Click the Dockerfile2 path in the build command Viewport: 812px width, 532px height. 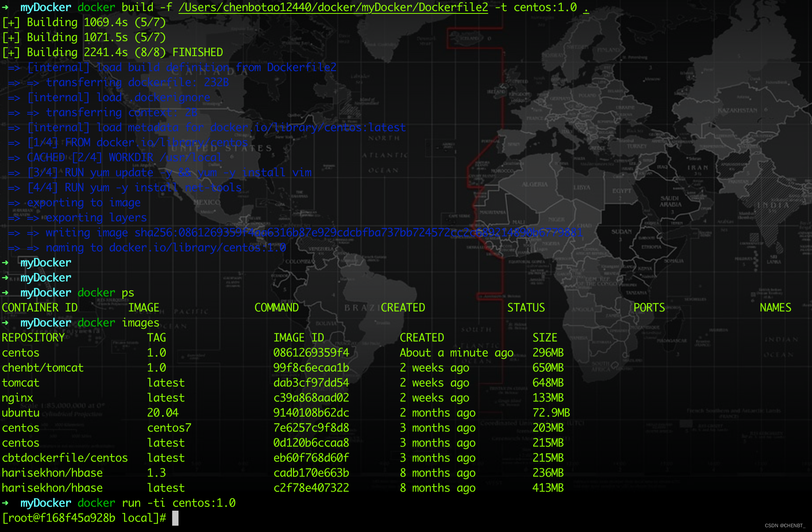(333, 7)
